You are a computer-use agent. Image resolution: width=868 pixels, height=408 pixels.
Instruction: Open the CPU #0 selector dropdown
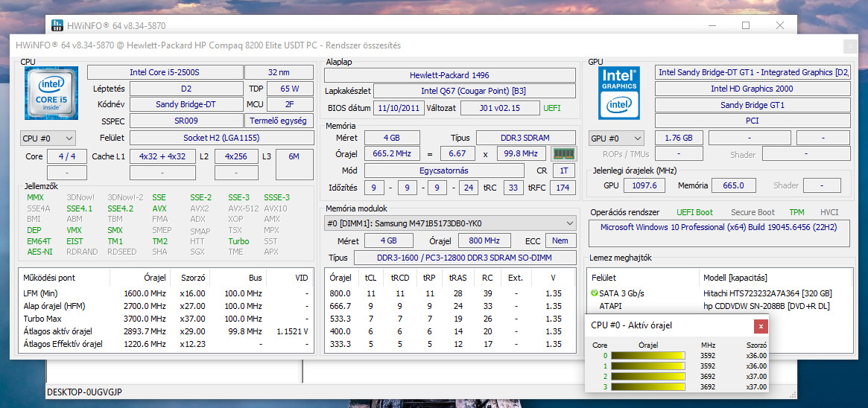click(x=48, y=138)
